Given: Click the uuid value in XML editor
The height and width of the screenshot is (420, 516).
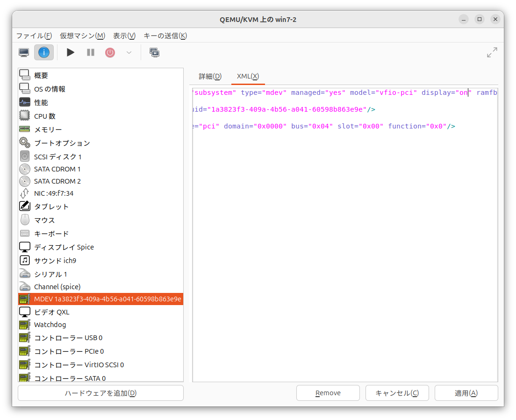Looking at the screenshot, I should click(x=287, y=109).
